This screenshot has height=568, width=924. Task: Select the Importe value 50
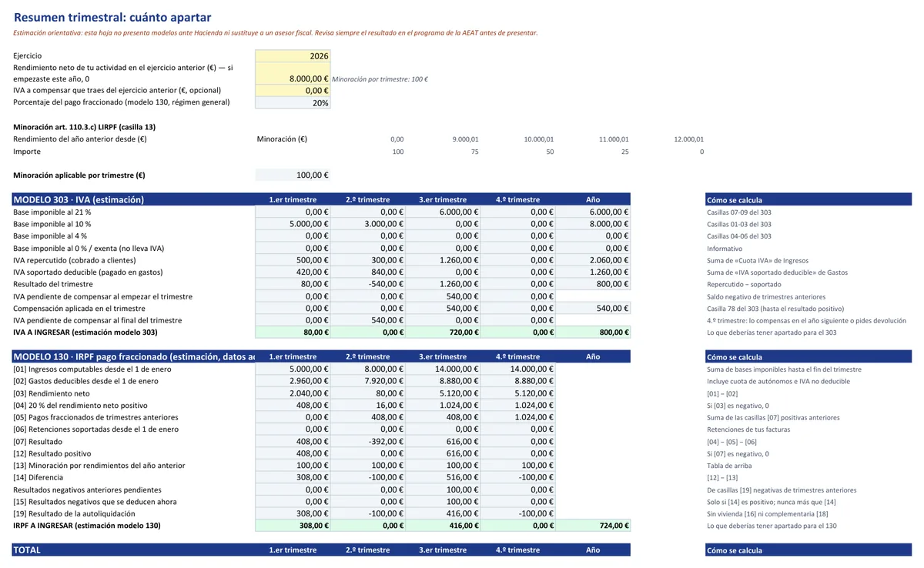(x=550, y=152)
